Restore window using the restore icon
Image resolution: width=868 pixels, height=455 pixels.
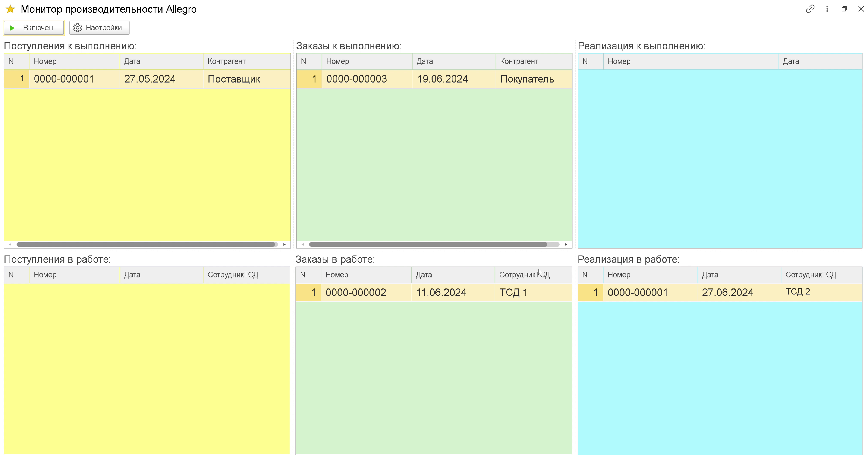(x=844, y=9)
